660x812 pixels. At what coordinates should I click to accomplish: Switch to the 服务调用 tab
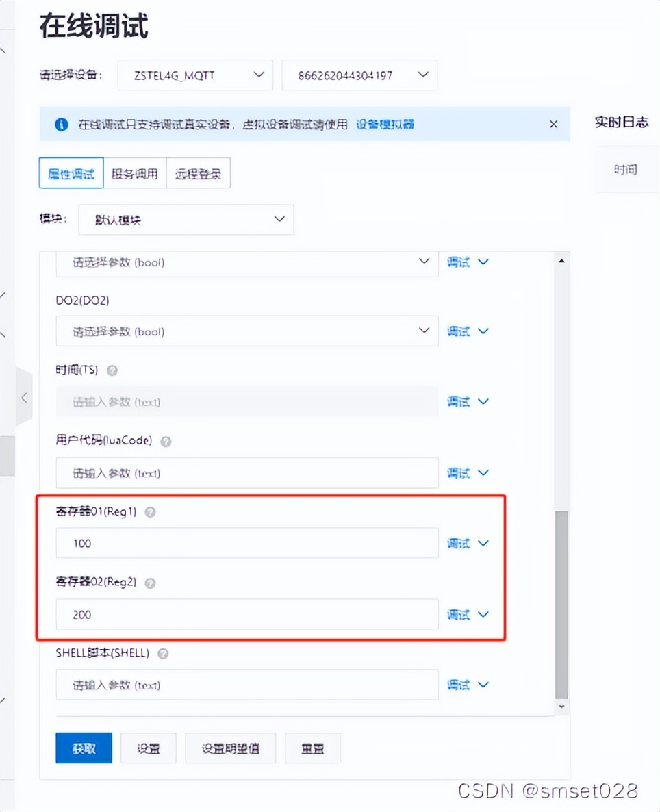pyautogui.click(x=135, y=173)
